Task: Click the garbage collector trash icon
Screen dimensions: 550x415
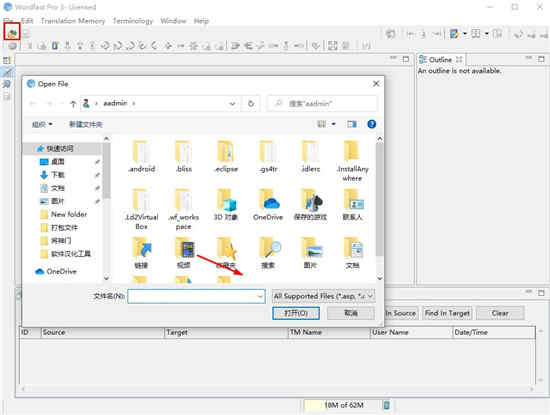Action: pos(387,405)
